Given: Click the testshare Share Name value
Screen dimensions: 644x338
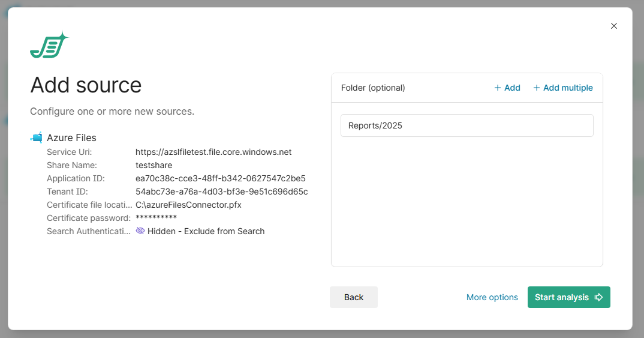Looking at the screenshot, I should click(154, 165).
